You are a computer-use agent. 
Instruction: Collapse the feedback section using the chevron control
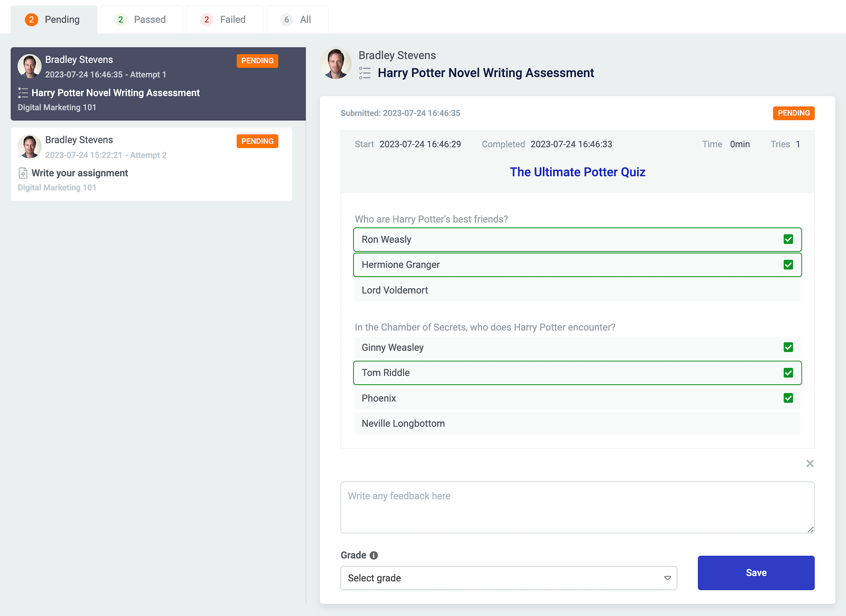click(x=810, y=463)
